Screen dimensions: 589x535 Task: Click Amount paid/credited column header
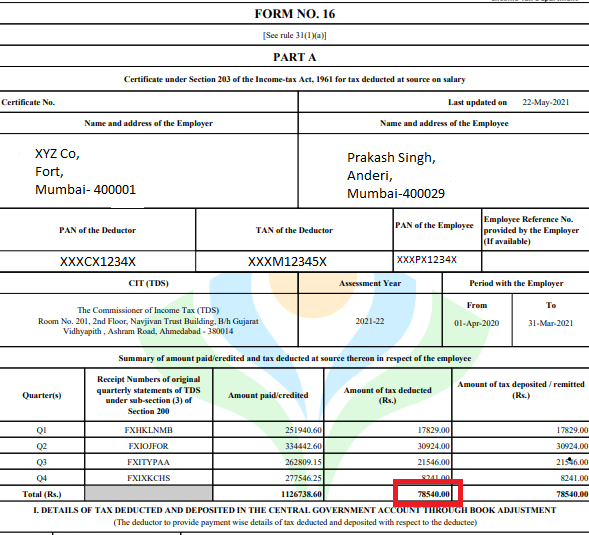pos(268,395)
